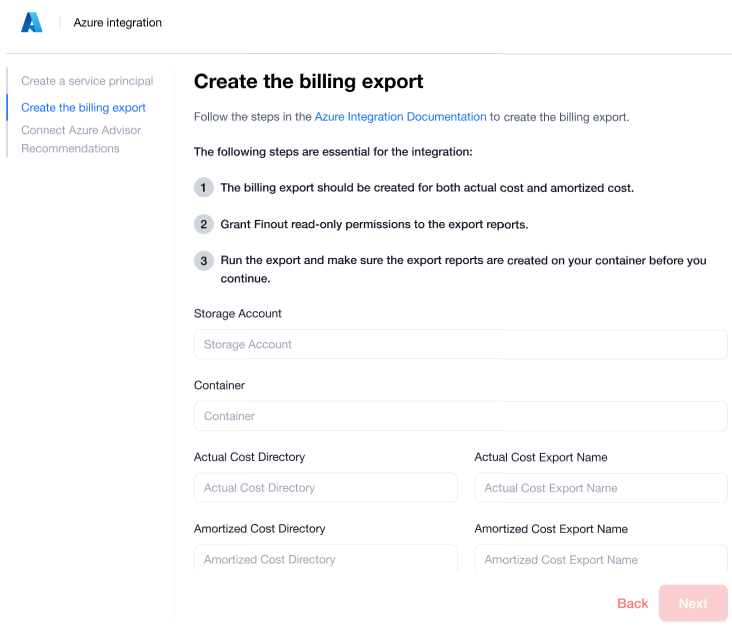This screenshot has height=627, width=732.
Task: Click the Azure integration header title
Action: (x=118, y=23)
